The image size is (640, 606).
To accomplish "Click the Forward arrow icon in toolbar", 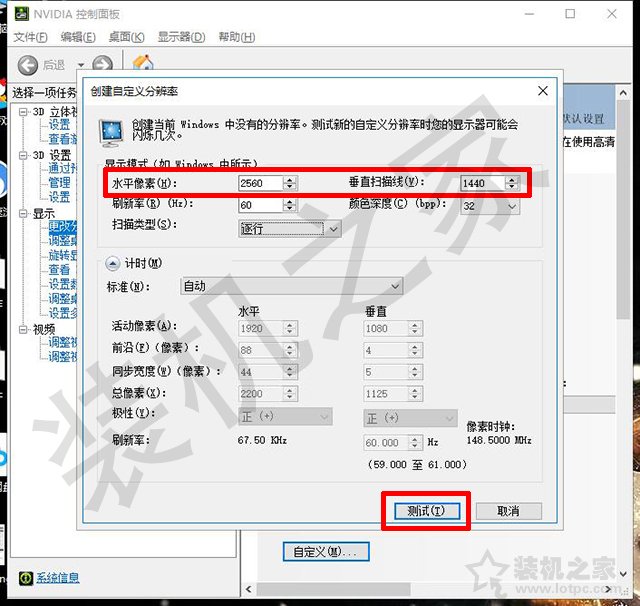I will [x=102, y=64].
